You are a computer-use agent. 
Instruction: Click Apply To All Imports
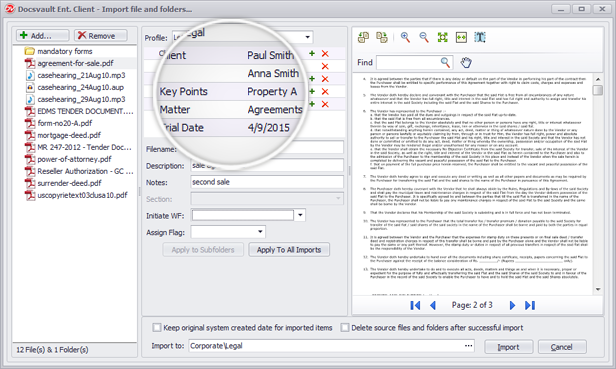(289, 250)
